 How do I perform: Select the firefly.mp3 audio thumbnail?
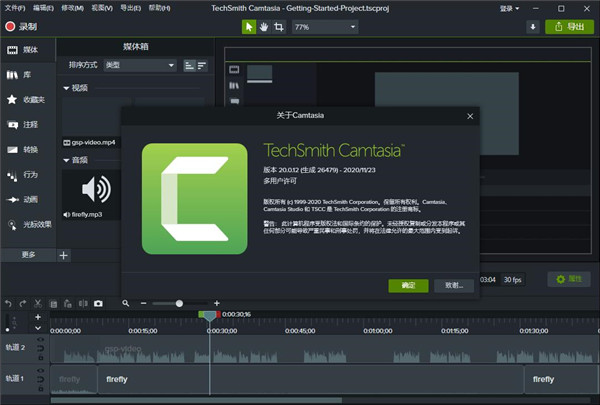[x=96, y=188]
